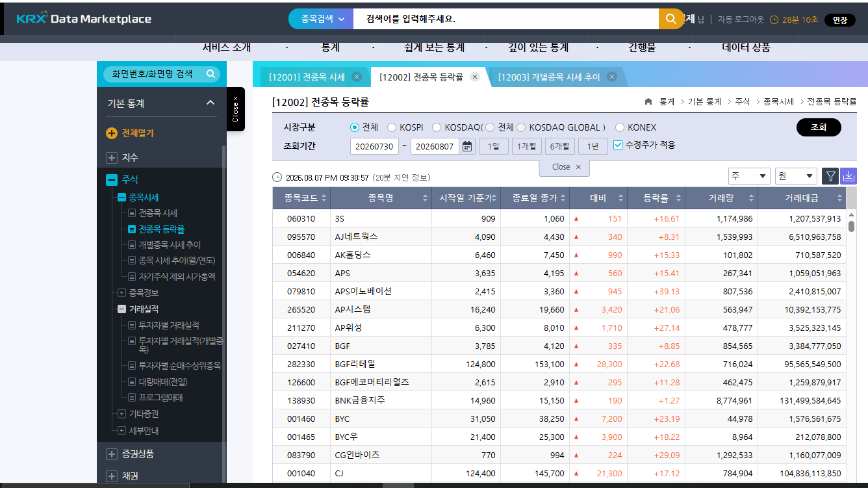Switch to the [12001] 전종목 시세 tab

coord(307,77)
